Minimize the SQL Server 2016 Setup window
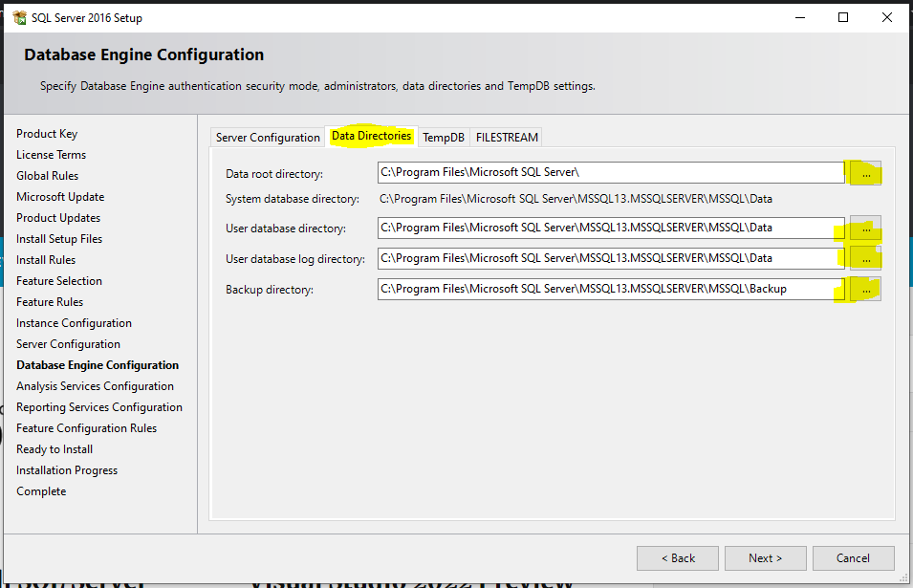This screenshot has width=913, height=588. click(x=800, y=17)
